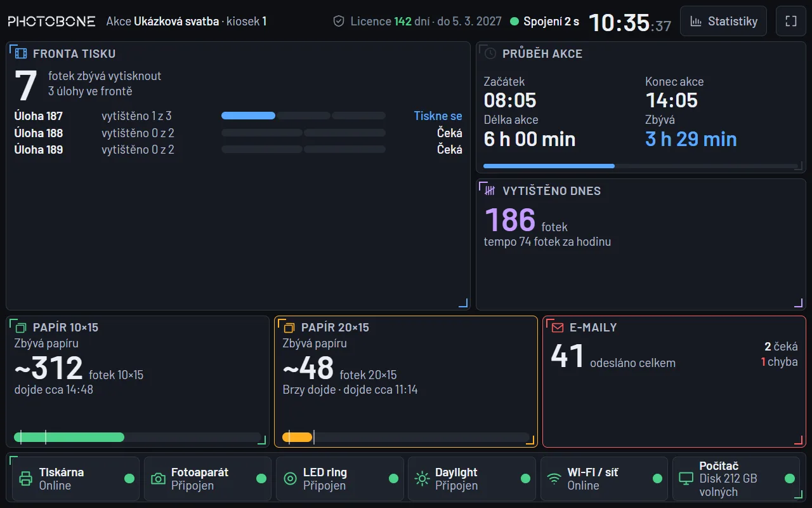Click the Úloha 187 progress bar

point(303,116)
